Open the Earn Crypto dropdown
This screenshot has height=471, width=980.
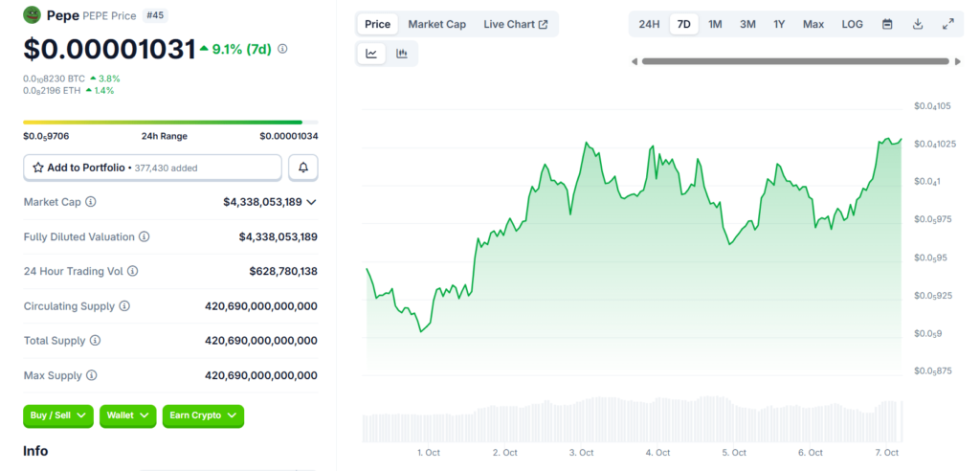[203, 415]
